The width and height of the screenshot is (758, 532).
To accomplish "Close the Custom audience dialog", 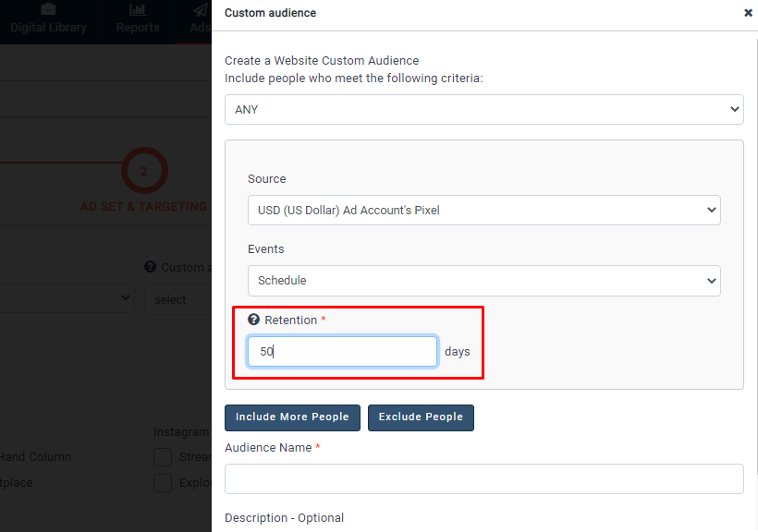I will click(x=748, y=13).
